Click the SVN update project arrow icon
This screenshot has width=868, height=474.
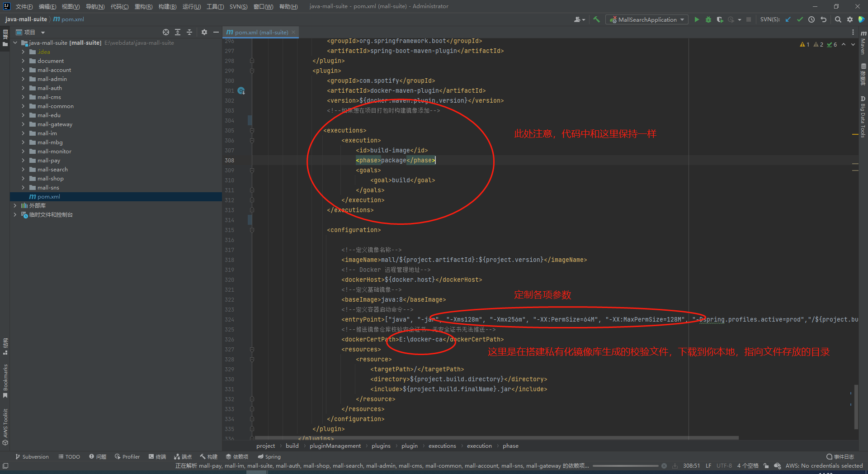click(788, 19)
